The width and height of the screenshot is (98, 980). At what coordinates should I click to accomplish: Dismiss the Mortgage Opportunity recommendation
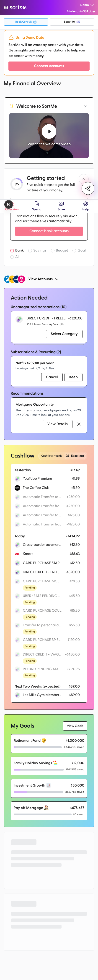79,424
